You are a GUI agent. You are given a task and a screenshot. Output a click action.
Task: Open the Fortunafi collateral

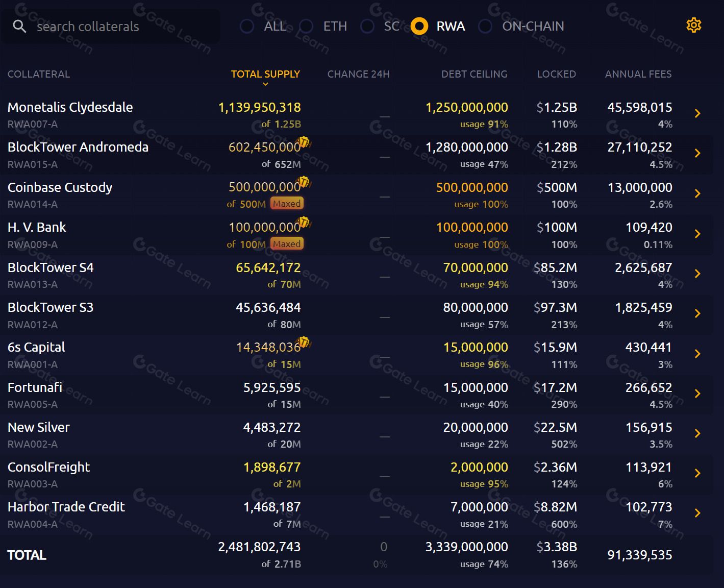[35, 387]
